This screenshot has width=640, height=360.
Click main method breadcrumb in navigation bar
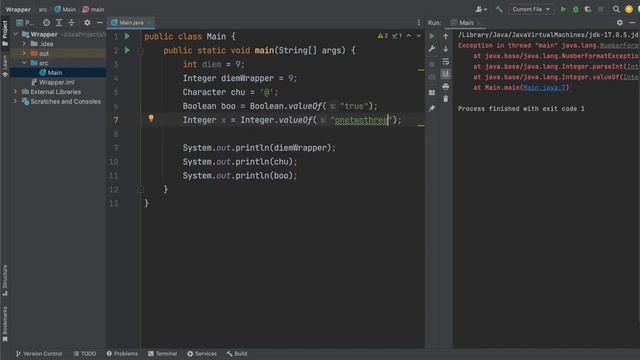[93, 9]
